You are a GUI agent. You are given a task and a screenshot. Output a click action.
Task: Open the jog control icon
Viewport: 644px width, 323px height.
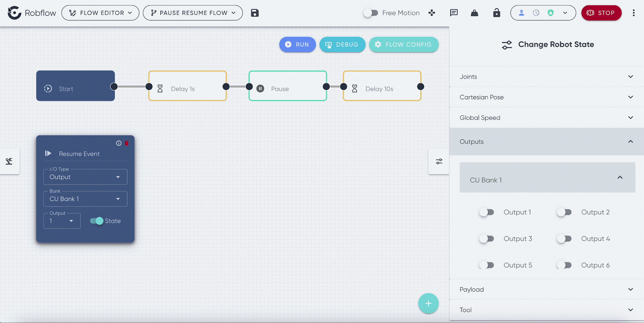(432, 13)
